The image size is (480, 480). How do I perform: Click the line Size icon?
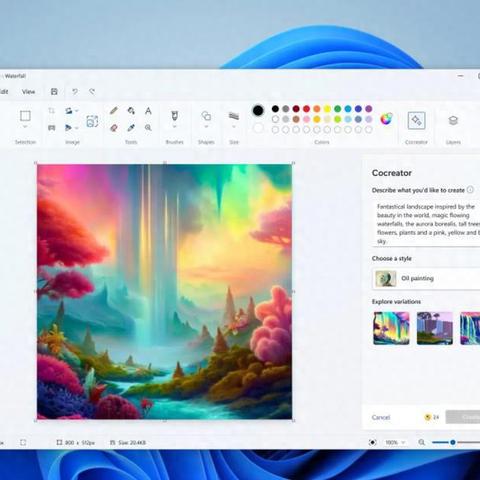pos(234,116)
